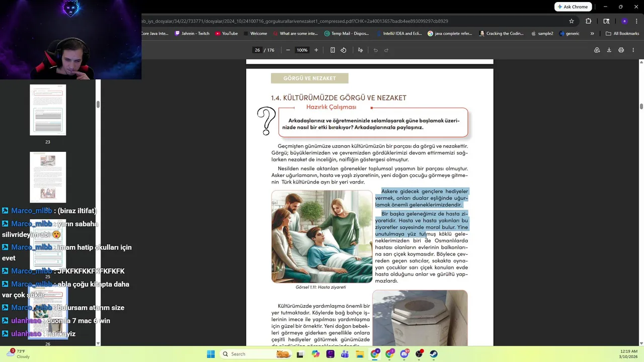
Task: Click the PDF page number field showing 26
Action: click(258, 50)
